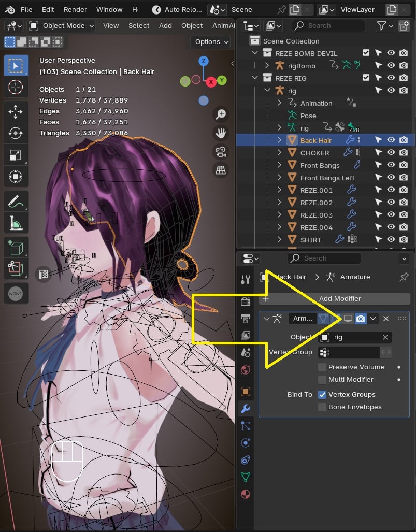Select the Annotate pencil tool

16,201
